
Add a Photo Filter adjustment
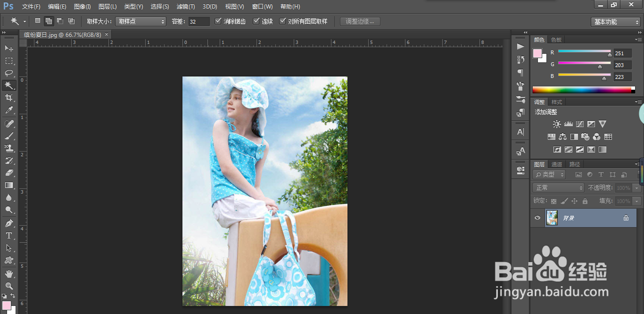(586, 137)
